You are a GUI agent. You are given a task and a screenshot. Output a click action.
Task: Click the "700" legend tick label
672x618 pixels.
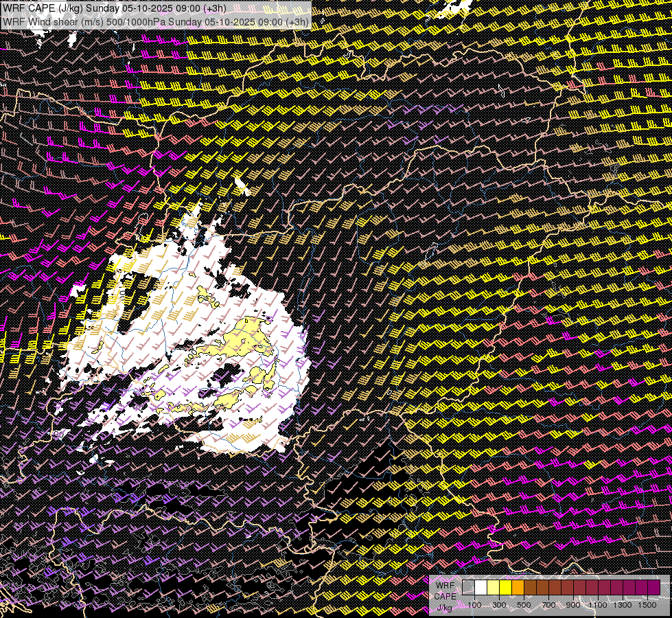coord(548,605)
